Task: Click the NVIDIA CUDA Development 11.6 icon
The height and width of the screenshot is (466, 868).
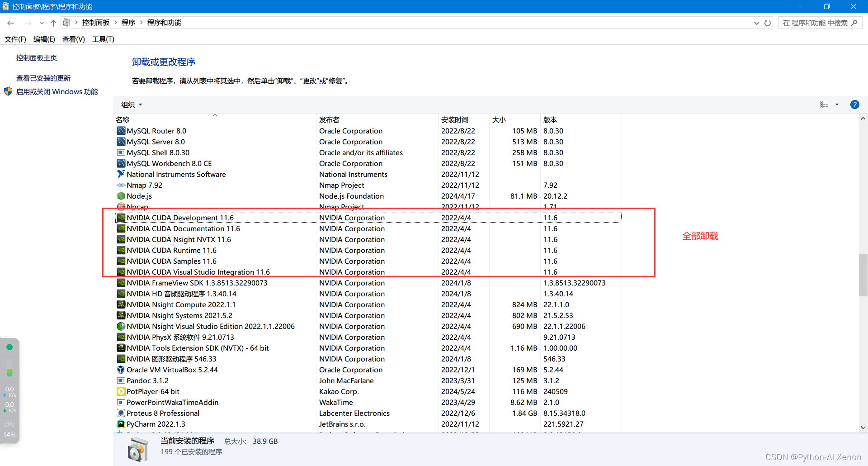Action: [x=121, y=218]
